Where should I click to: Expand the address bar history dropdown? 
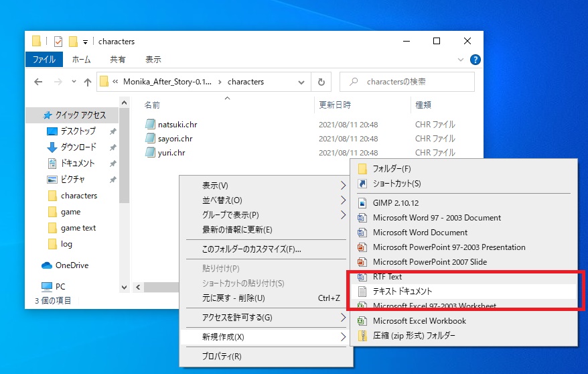point(301,82)
